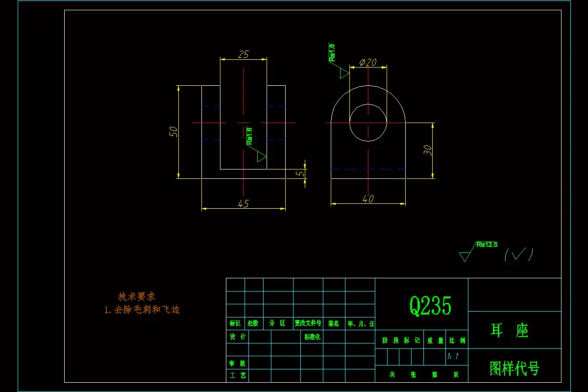Select the 45 base width dimension text
The image size is (588, 392).
click(244, 204)
